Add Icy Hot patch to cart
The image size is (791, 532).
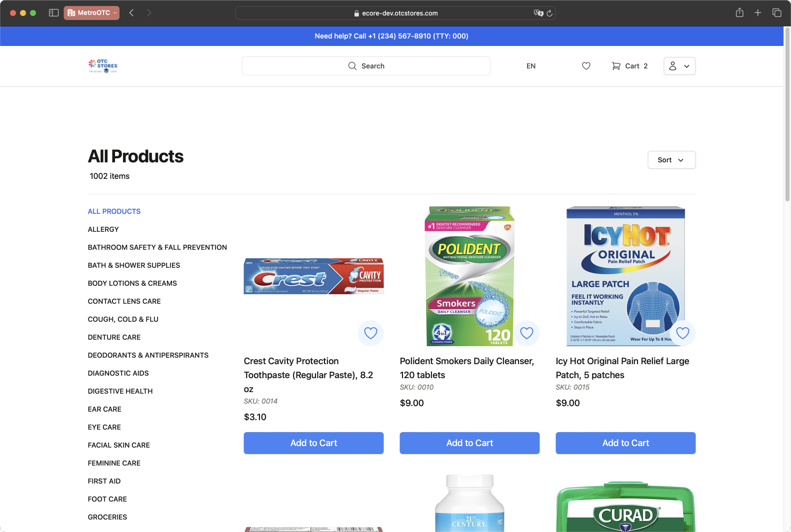[625, 443]
